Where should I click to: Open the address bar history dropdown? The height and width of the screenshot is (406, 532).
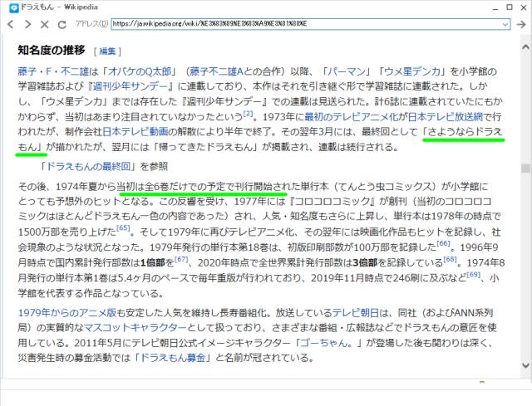pos(505,24)
